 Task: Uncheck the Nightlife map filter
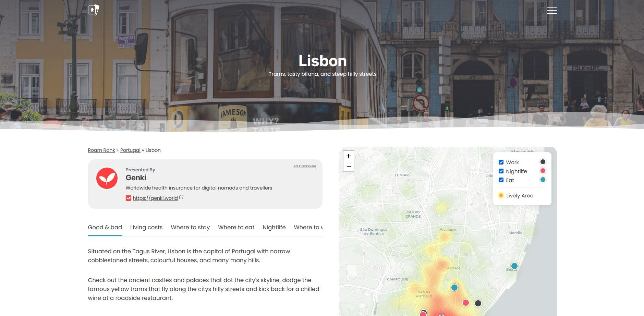(x=501, y=171)
